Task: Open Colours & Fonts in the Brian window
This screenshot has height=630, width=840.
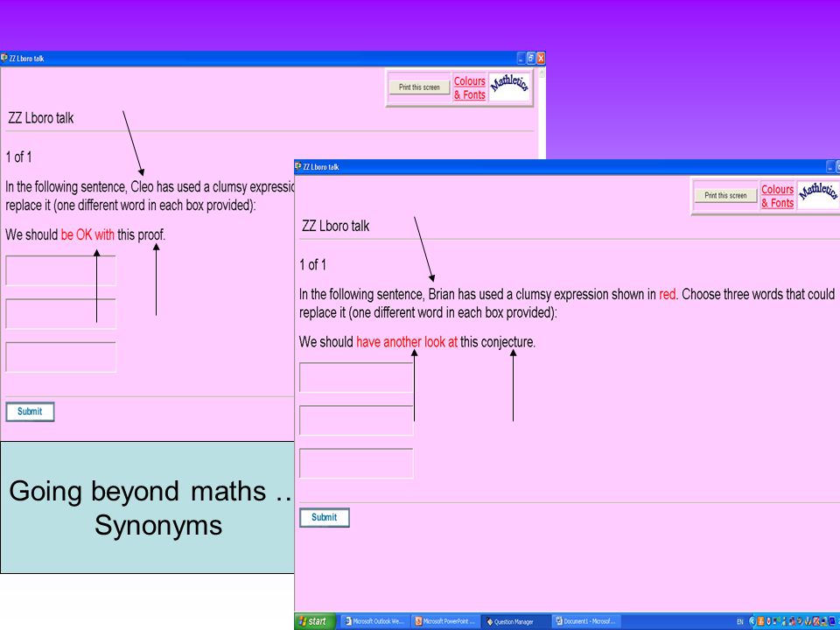Action: coord(777,196)
